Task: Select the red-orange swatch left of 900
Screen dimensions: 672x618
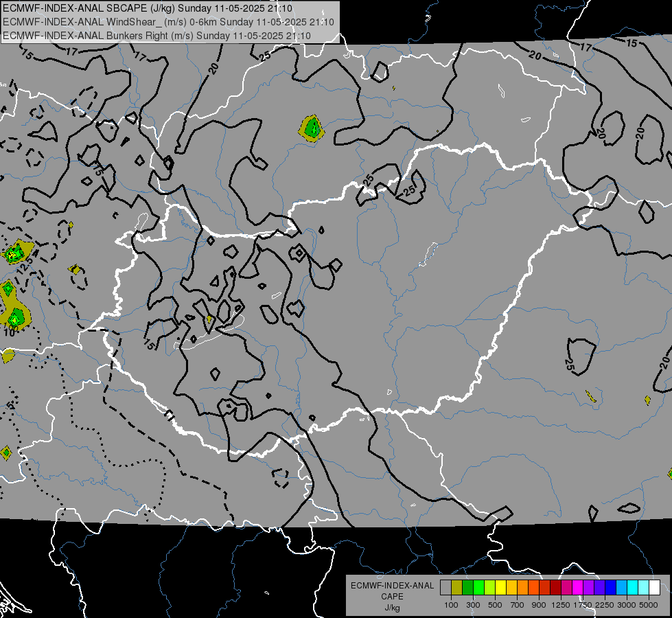Action: (534, 588)
